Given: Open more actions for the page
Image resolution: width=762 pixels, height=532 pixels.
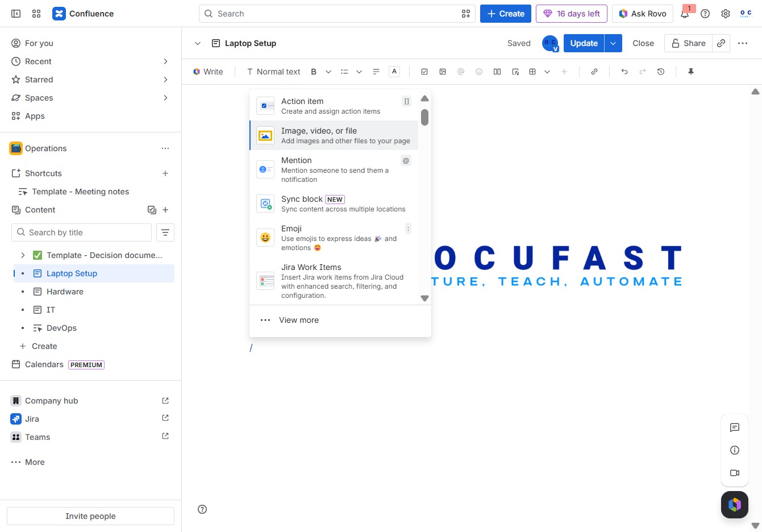Looking at the screenshot, I should coord(743,43).
